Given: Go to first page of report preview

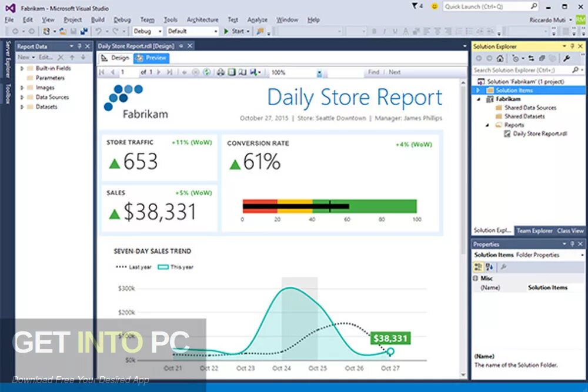Looking at the screenshot, I should point(102,72).
